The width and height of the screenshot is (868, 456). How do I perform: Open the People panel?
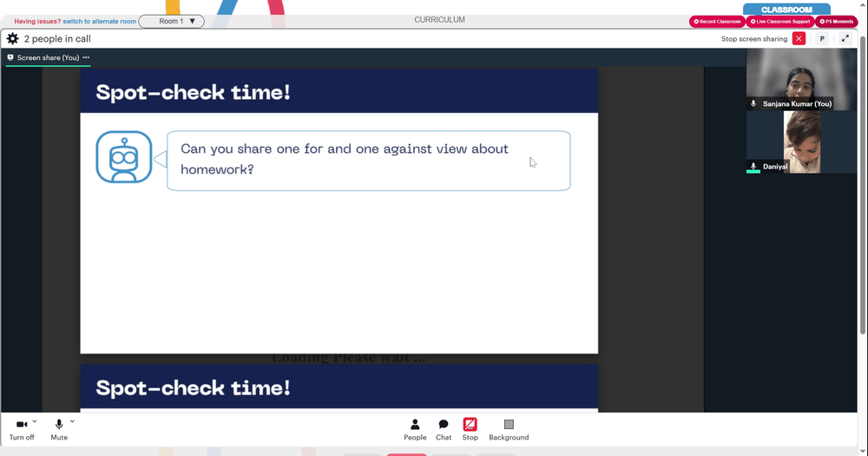point(415,429)
